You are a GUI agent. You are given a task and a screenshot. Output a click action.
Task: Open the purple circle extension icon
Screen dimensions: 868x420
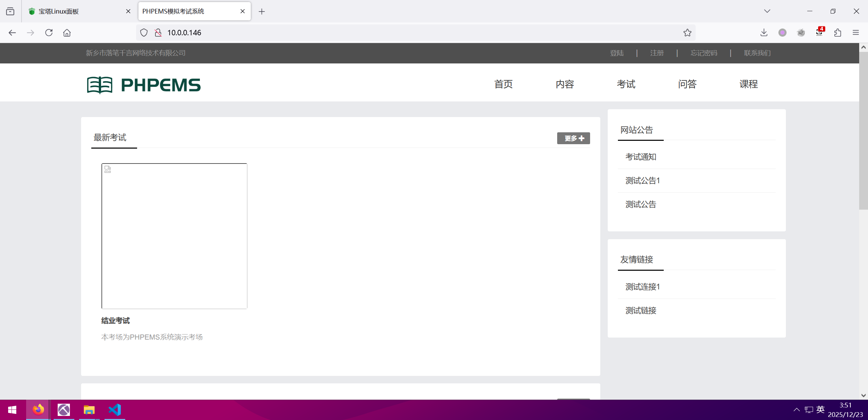click(782, 33)
